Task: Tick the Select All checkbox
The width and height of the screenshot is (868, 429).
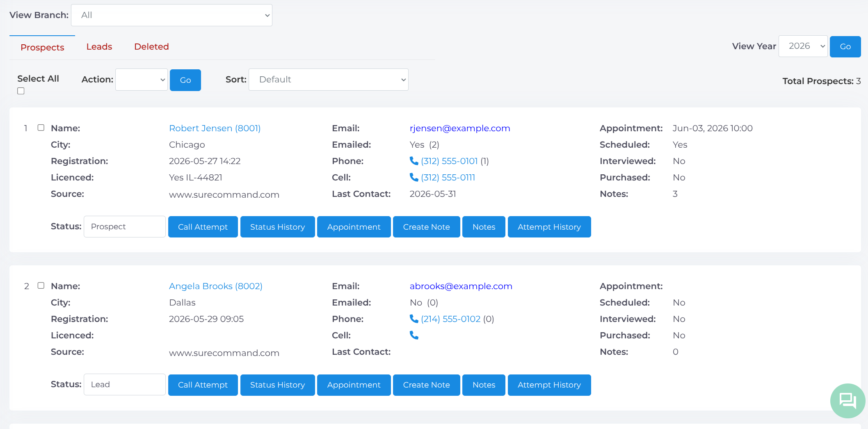Action: [21, 91]
